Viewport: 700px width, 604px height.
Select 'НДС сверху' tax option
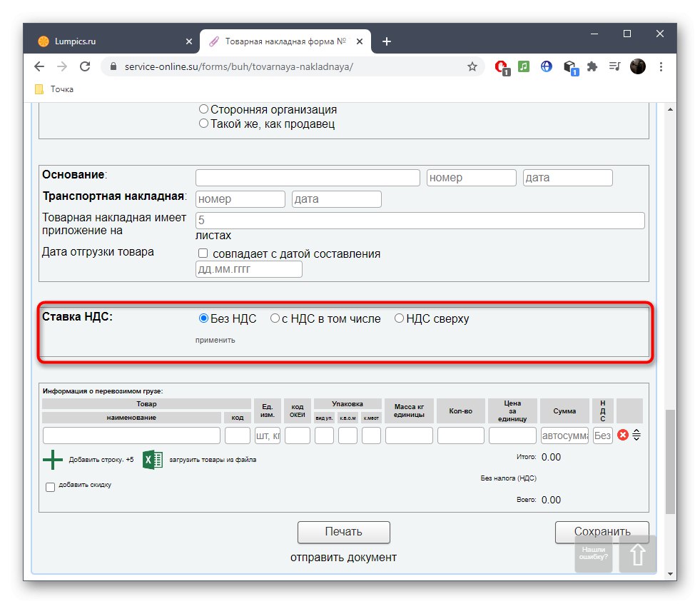399,318
